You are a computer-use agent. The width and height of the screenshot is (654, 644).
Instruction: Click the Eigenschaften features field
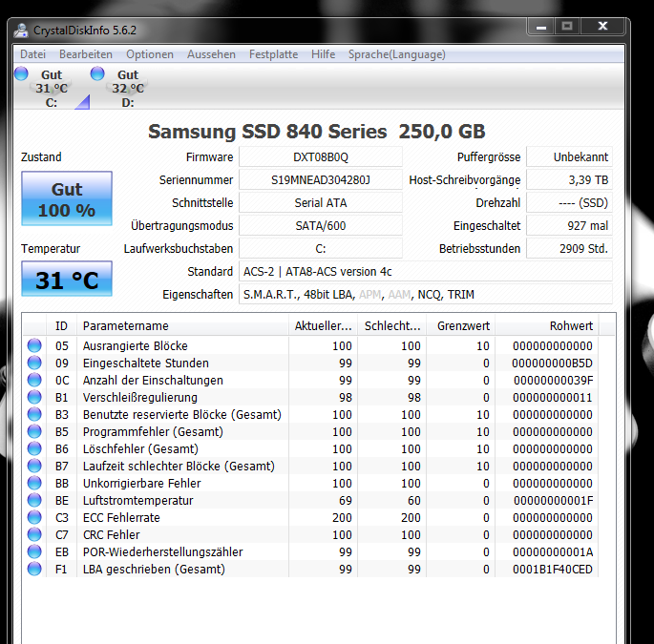coord(426,295)
